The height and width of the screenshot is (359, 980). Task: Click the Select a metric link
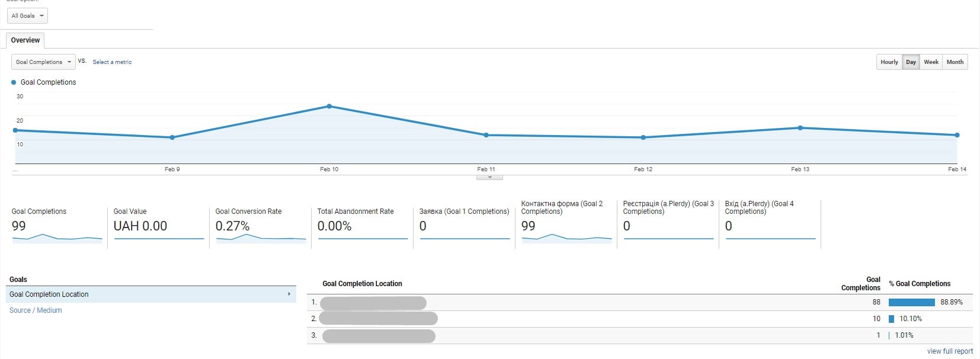(x=112, y=62)
